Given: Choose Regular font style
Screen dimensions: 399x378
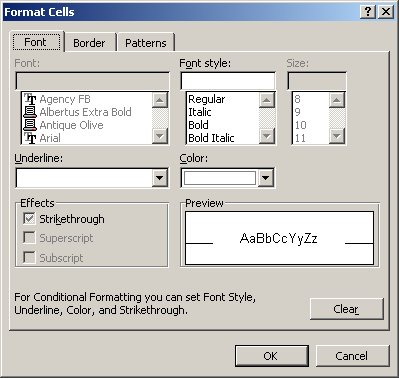Looking at the screenshot, I should (x=206, y=99).
